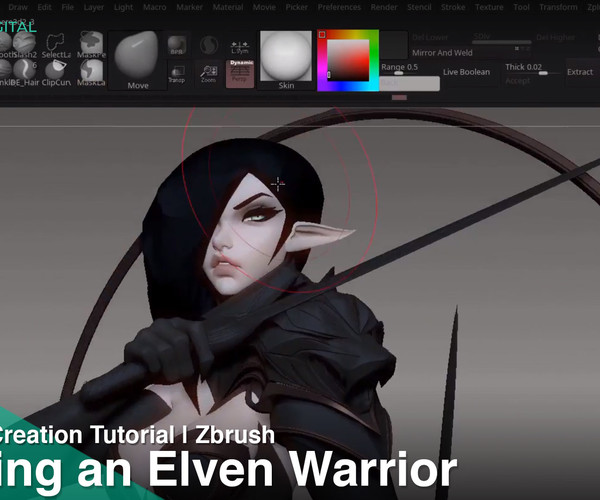Open the File menu
The width and height of the screenshot is (600, 500).
(x=67, y=7)
